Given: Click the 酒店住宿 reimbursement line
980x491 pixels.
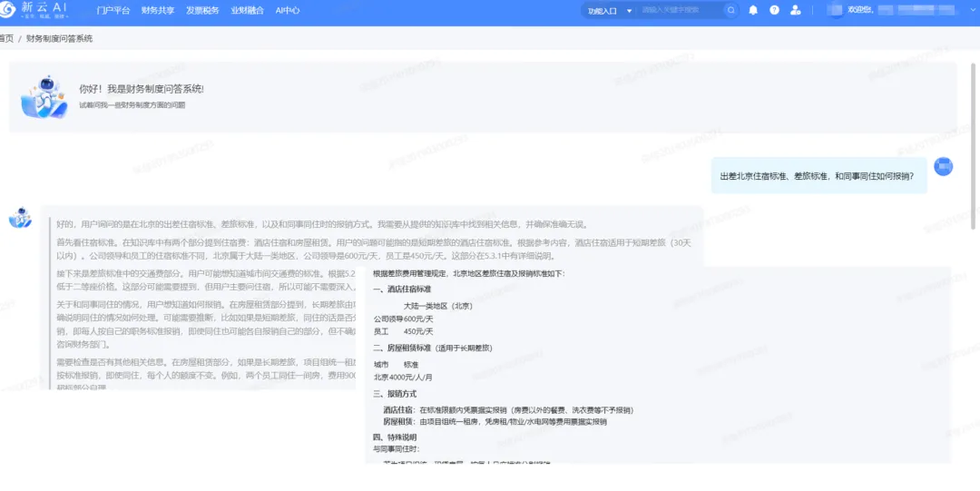Looking at the screenshot, I should click(x=509, y=410).
